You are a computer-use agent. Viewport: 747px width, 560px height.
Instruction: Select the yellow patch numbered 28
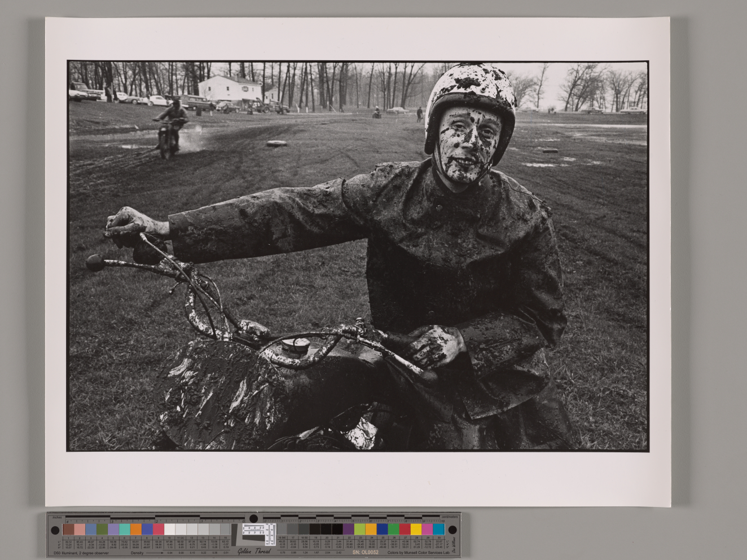(x=416, y=529)
